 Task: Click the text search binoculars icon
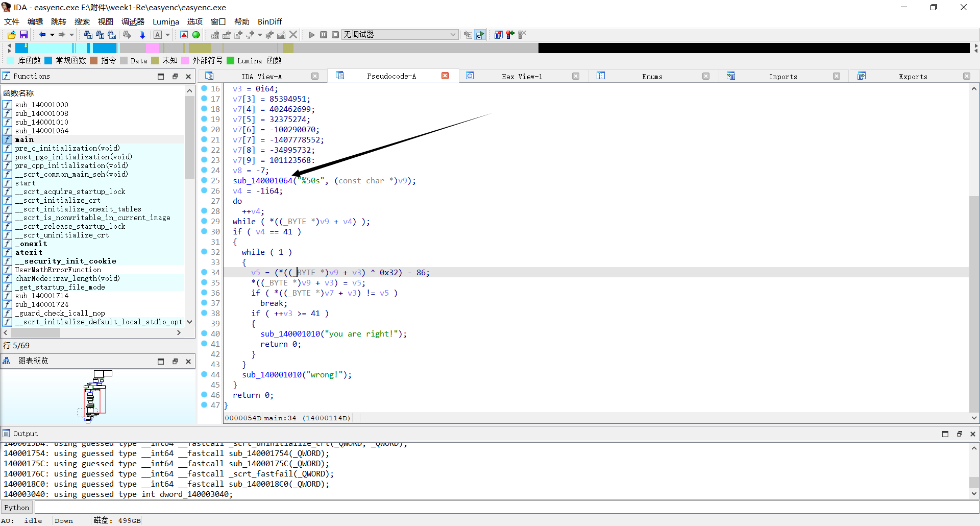[100, 35]
